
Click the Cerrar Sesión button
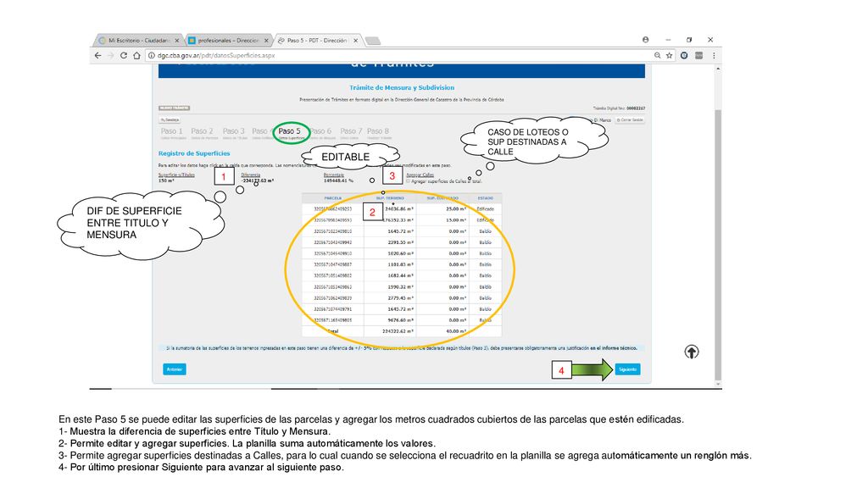(630, 120)
